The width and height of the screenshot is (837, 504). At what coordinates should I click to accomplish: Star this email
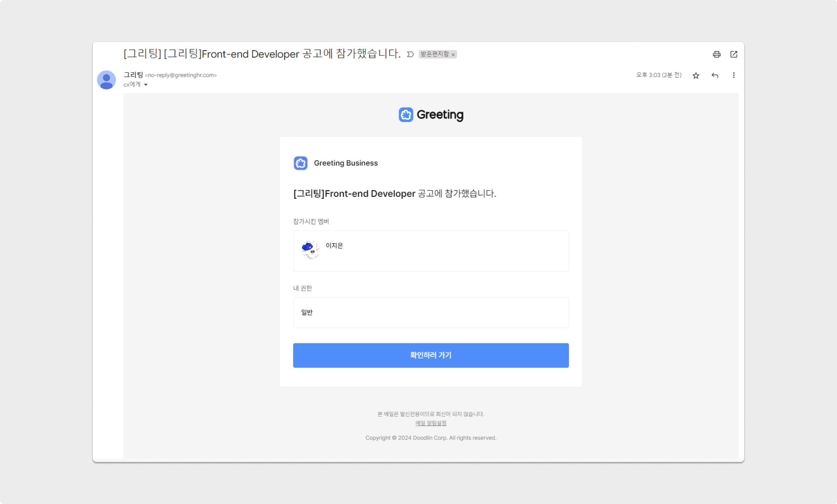coord(696,75)
